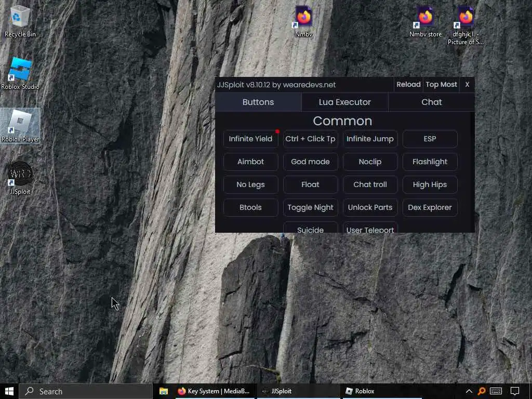Select the Roblox Studio desktop icon

pos(20,74)
